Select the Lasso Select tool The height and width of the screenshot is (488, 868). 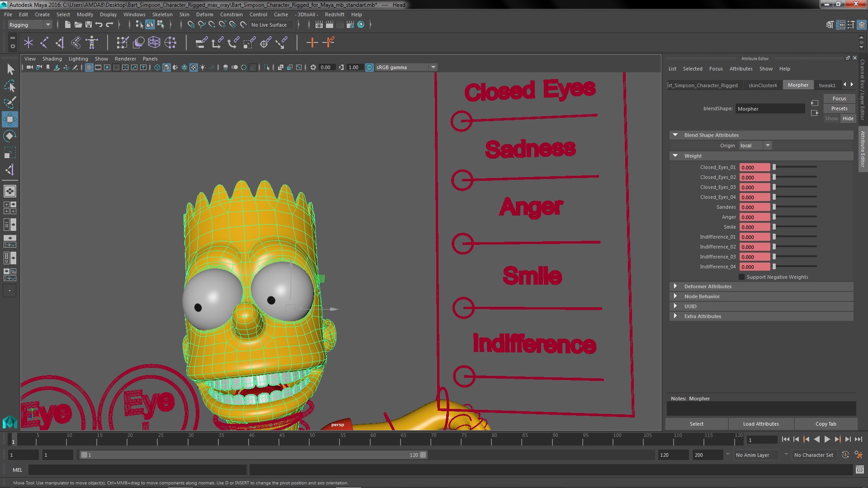pyautogui.click(x=10, y=86)
